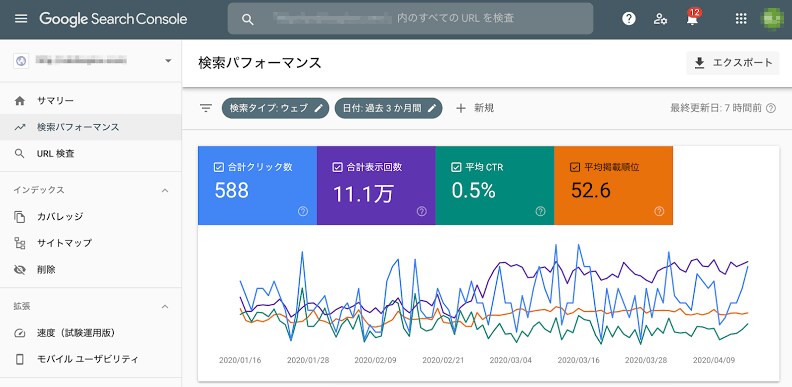Open the Google apps grid icon
The width and height of the screenshot is (792, 387).
pos(741,19)
